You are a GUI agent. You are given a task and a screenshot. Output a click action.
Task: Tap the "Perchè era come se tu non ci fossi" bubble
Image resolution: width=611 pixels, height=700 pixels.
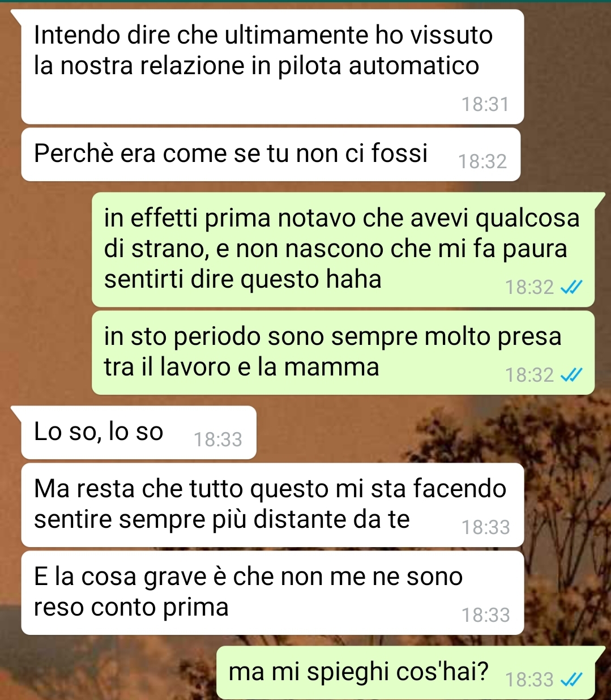click(x=271, y=155)
